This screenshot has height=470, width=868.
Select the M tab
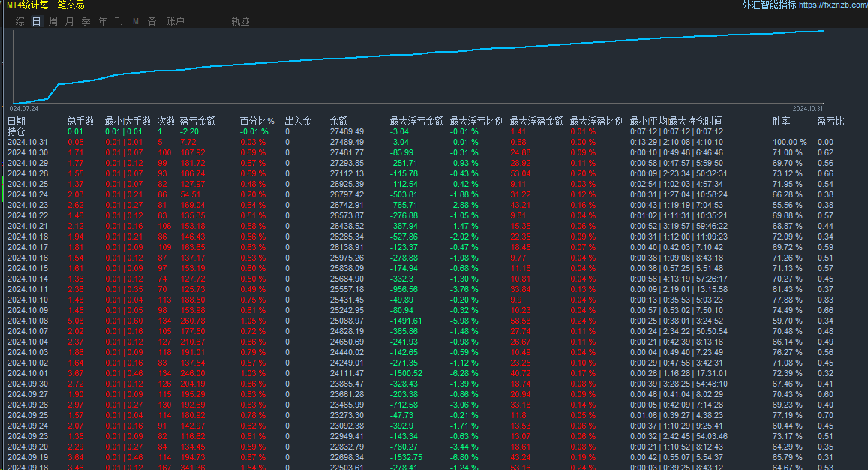(136, 21)
